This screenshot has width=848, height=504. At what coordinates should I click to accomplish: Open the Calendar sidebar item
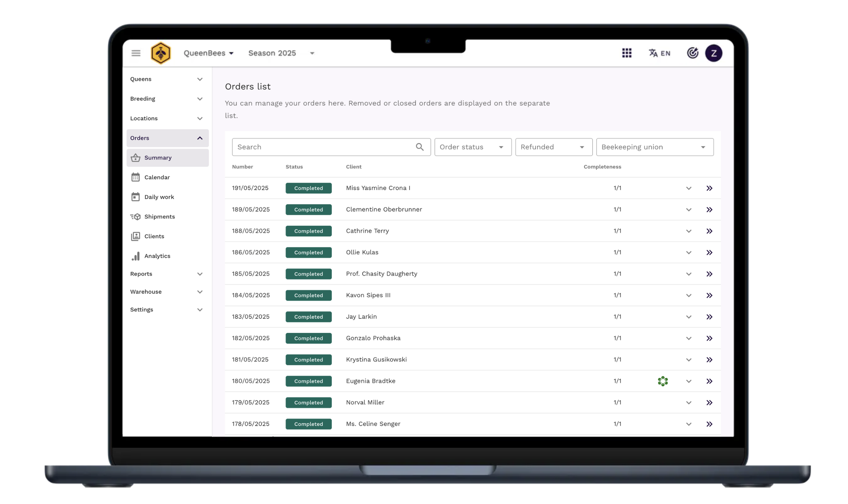tap(157, 177)
